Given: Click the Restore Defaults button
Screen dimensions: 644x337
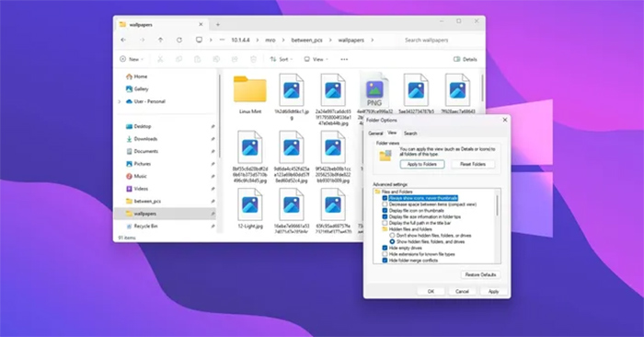Looking at the screenshot, I should tap(480, 274).
